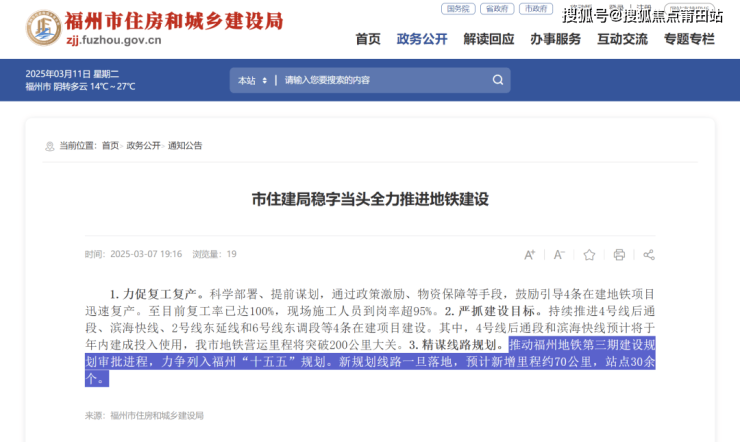Open 专题专栏 navigation item
Screen dimensions: 740x442
point(689,39)
